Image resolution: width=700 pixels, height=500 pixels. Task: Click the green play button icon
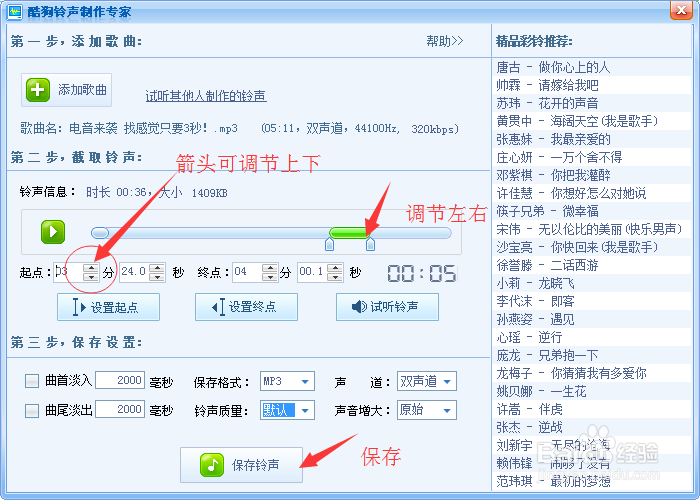point(53,232)
